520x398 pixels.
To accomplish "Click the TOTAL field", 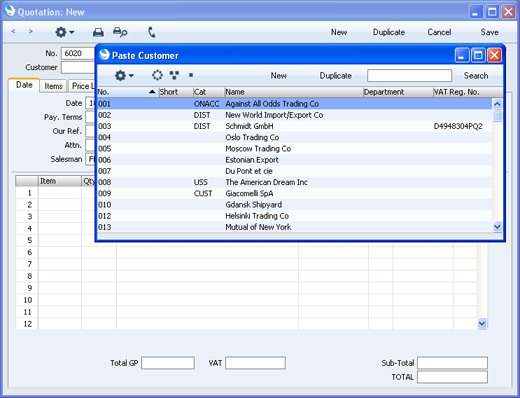I will coord(452,377).
